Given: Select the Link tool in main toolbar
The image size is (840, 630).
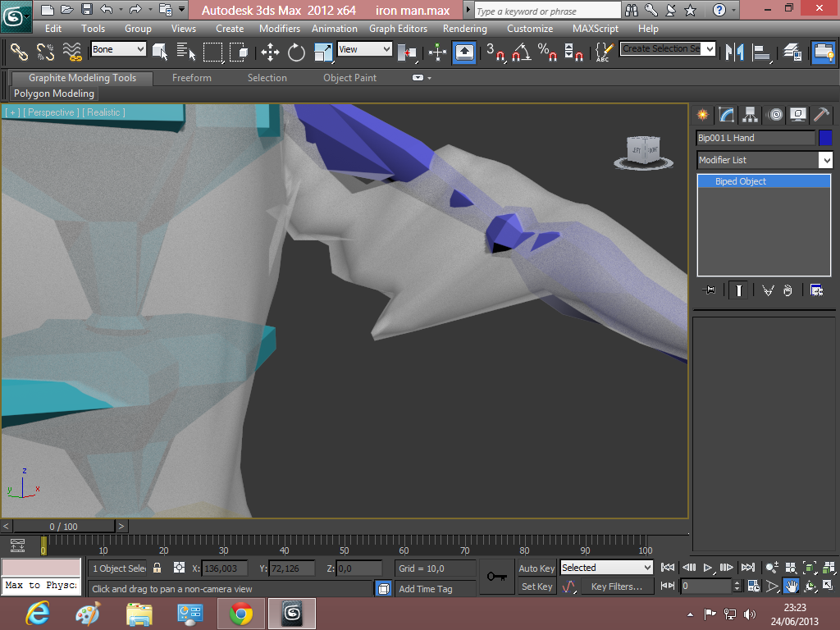Looking at the screenshot, I should (19, 52).
